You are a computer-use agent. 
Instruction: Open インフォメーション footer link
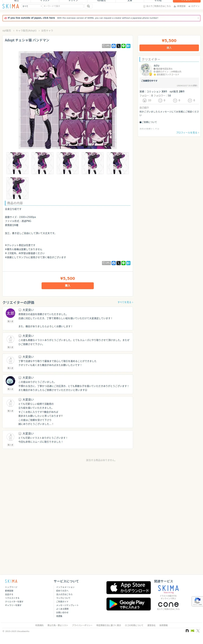(x=65, y=587)
